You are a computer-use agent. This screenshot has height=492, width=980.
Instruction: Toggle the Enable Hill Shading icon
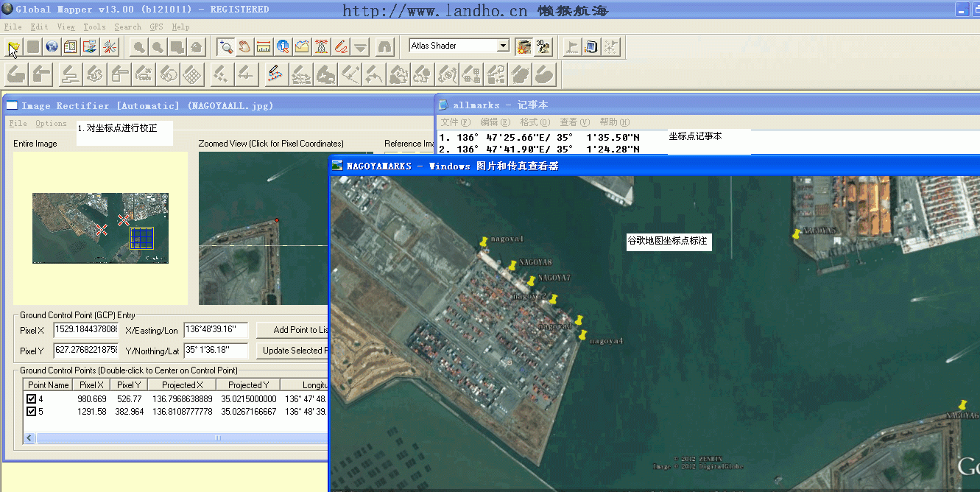(524, 47)
